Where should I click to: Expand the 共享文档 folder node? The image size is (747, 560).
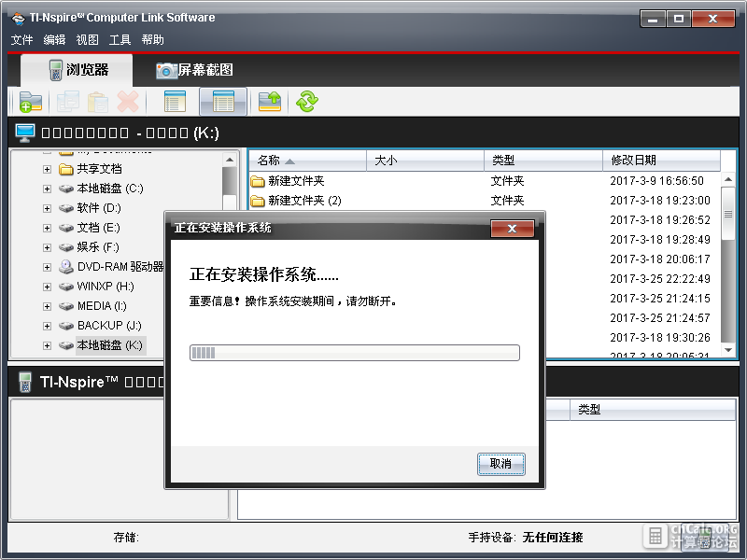[x=47, y=169]
